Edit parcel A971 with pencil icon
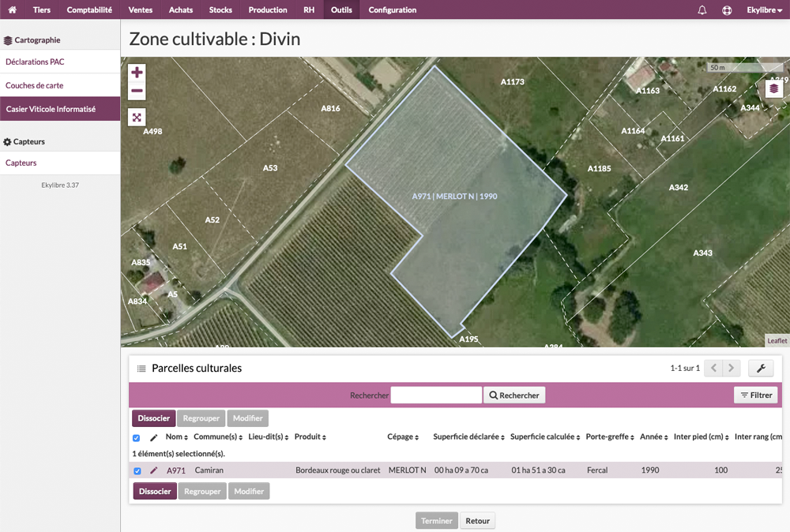 coord(154,470)
